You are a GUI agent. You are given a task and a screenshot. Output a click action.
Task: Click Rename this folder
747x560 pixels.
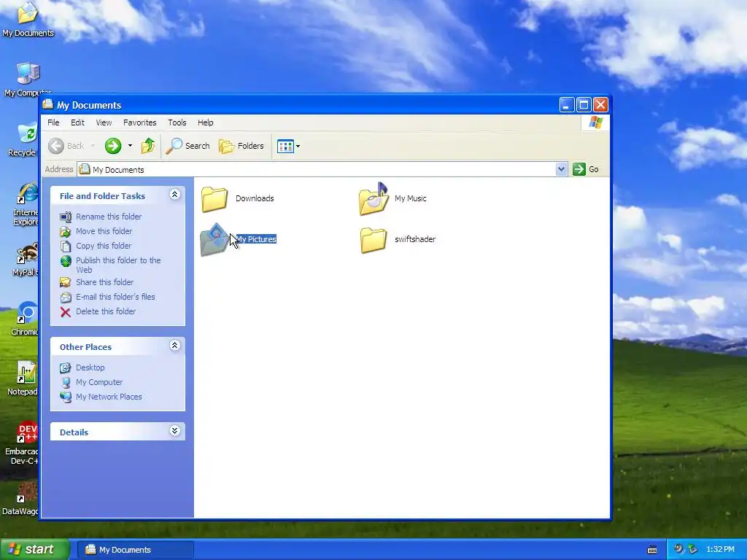click(109, 217)
